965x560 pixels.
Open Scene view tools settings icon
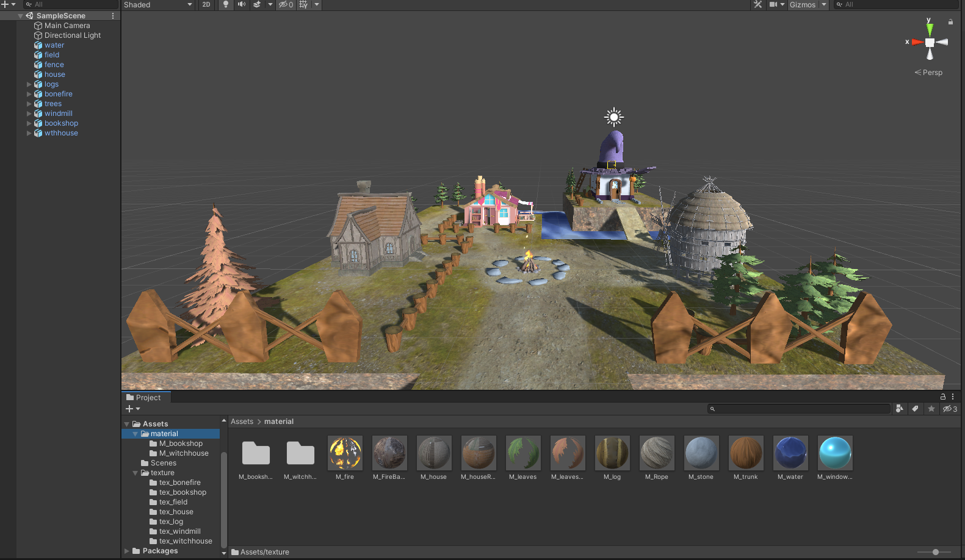757,5
